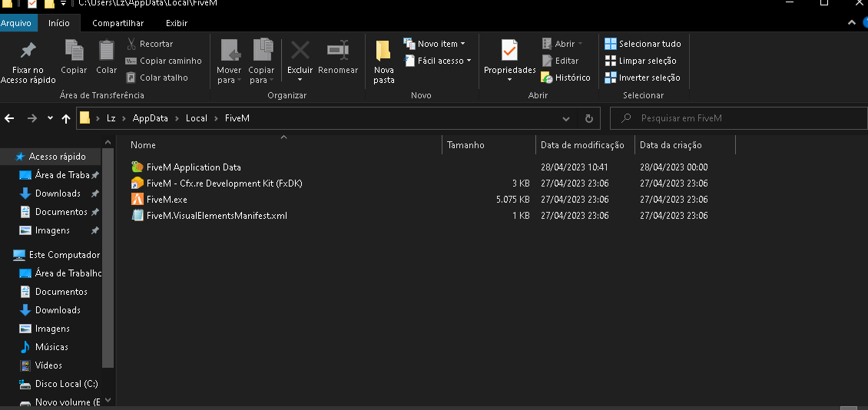Viewport: 868px width, 410px height.
Task: Click Selecionar tudo button
Action: (642, 44)
